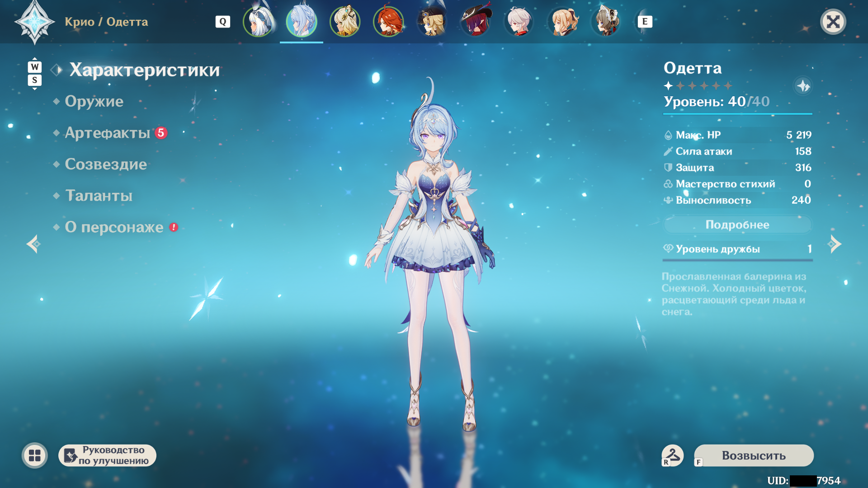Open the Созвездие section
The height and width of the screenshot is (488, 868).
(106, 164)
